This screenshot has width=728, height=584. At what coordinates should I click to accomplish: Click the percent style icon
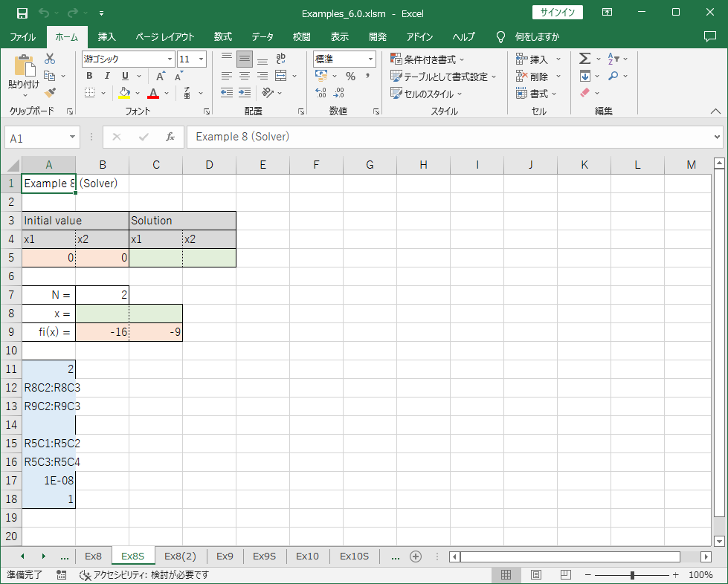[350, 76]
